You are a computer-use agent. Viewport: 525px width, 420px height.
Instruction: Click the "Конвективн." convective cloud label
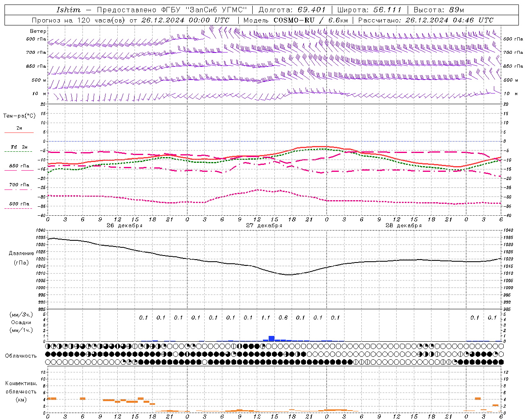21,383
